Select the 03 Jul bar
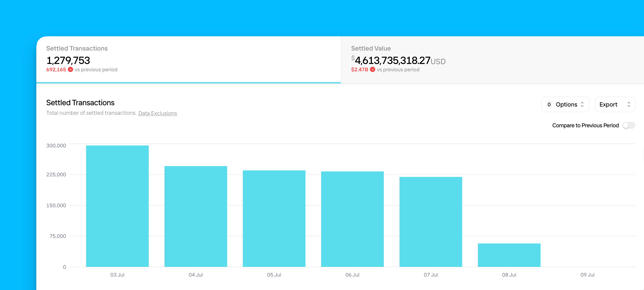The height and width of the screenshot is (290, 644). 117,206
